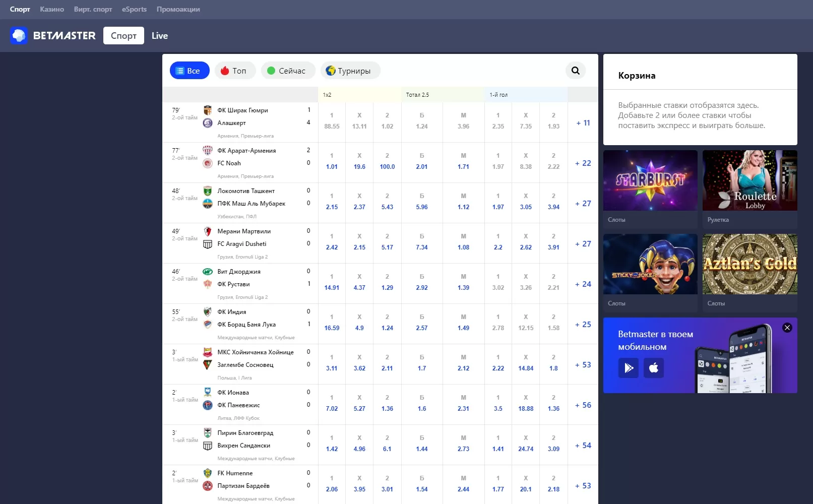Click the ФК Ширак Гюмри team crest
This screenshot has height=504, width=813.
207,110
